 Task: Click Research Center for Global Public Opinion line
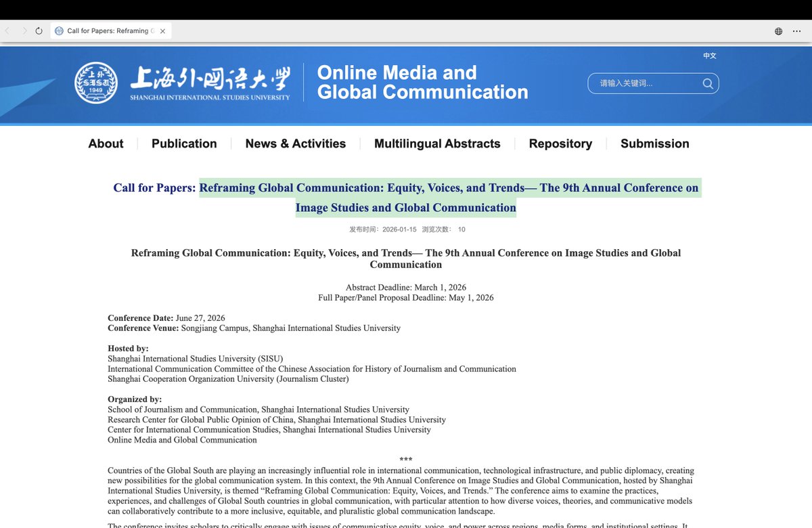277,420
